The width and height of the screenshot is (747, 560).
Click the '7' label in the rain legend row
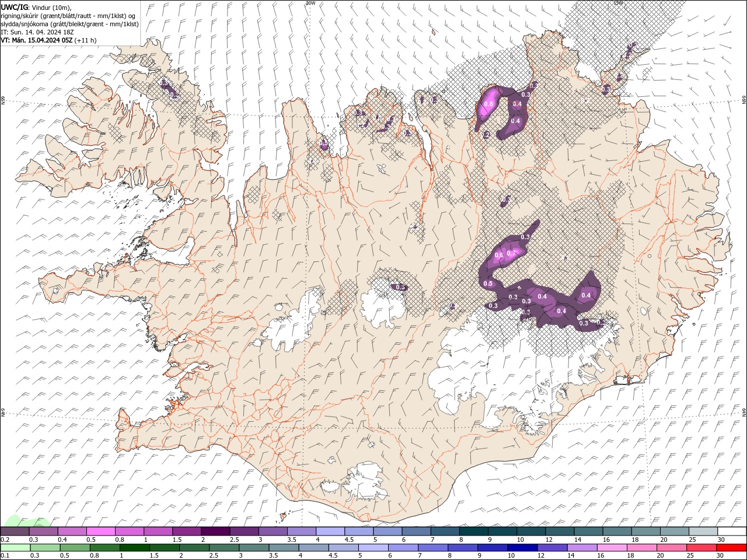click(x=419, y=555)
